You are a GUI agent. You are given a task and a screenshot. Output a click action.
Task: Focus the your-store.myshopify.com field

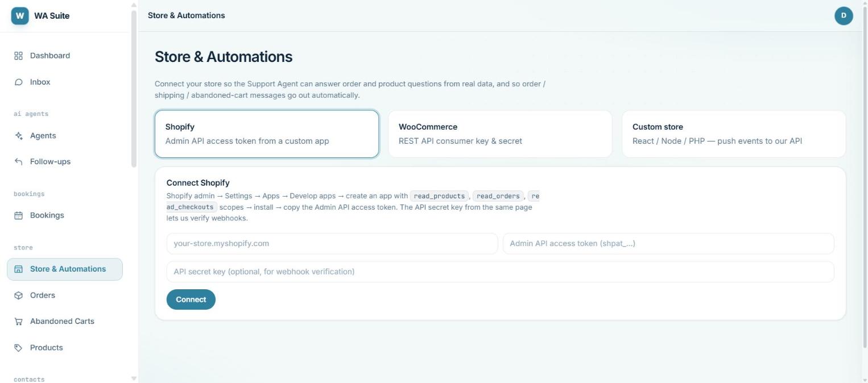point(332,243)
